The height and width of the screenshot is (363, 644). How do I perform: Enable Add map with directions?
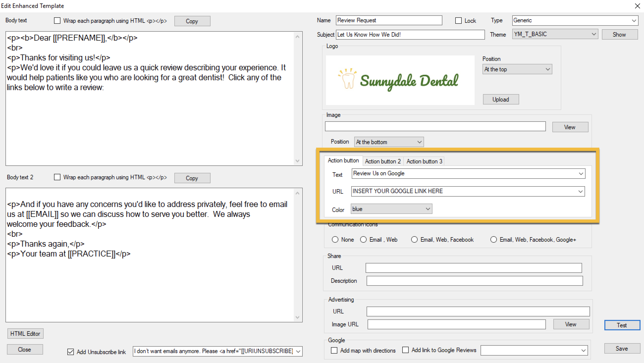pyautogui.click(x=334, y=350)
